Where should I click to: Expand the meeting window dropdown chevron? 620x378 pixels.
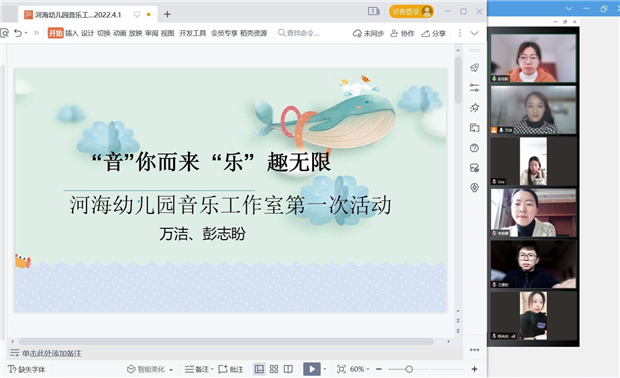coord(569,8)
